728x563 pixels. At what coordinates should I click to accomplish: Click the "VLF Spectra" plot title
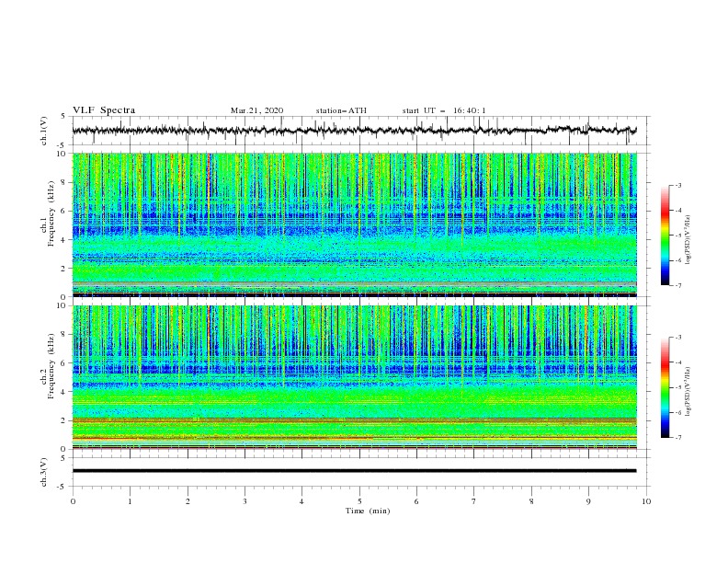[104, 110]
